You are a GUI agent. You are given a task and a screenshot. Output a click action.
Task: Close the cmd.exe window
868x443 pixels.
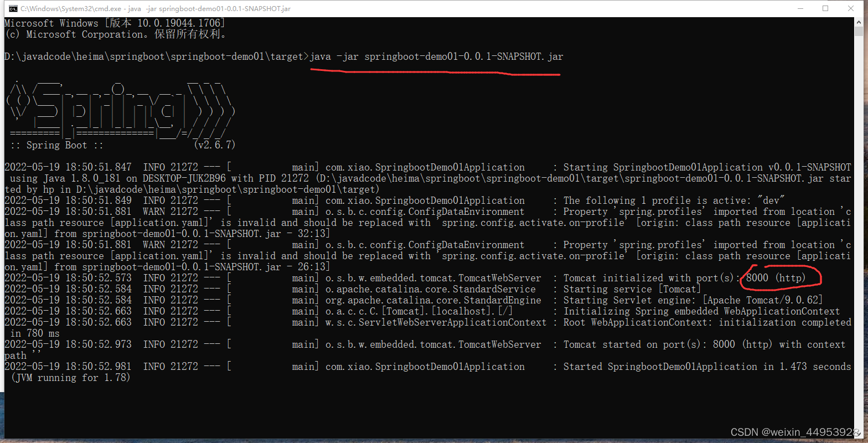pos(851,8)
